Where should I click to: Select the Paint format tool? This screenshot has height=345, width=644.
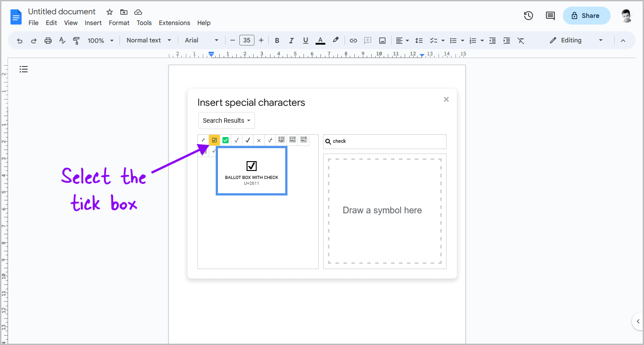tap(76, 40)
